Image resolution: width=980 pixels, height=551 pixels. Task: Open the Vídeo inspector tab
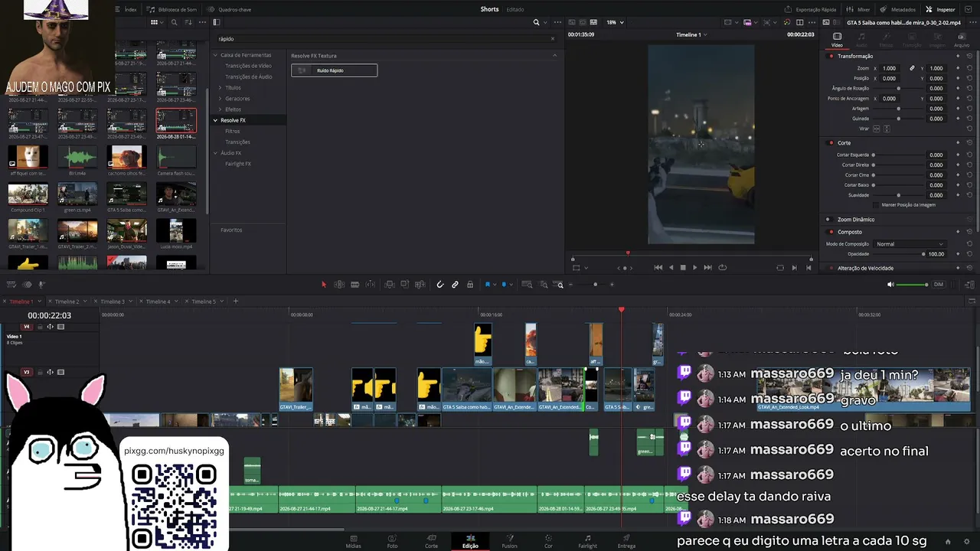(x=837, y=40)
